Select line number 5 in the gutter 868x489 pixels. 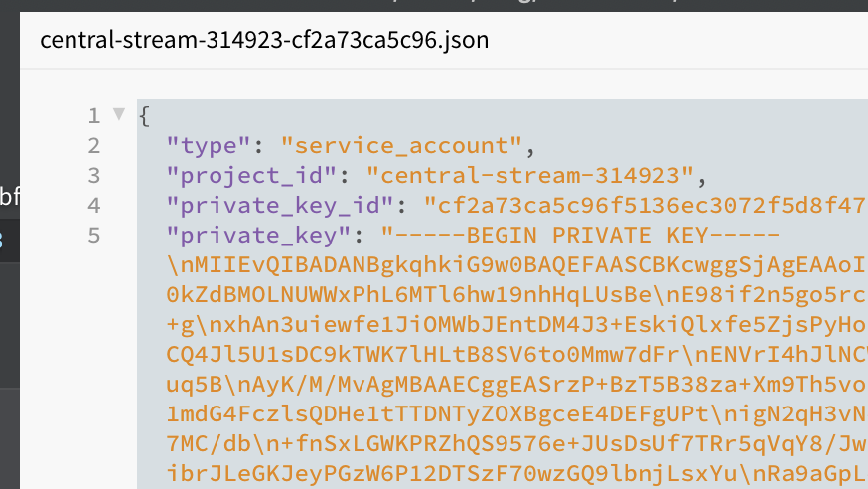pos(94,236)
